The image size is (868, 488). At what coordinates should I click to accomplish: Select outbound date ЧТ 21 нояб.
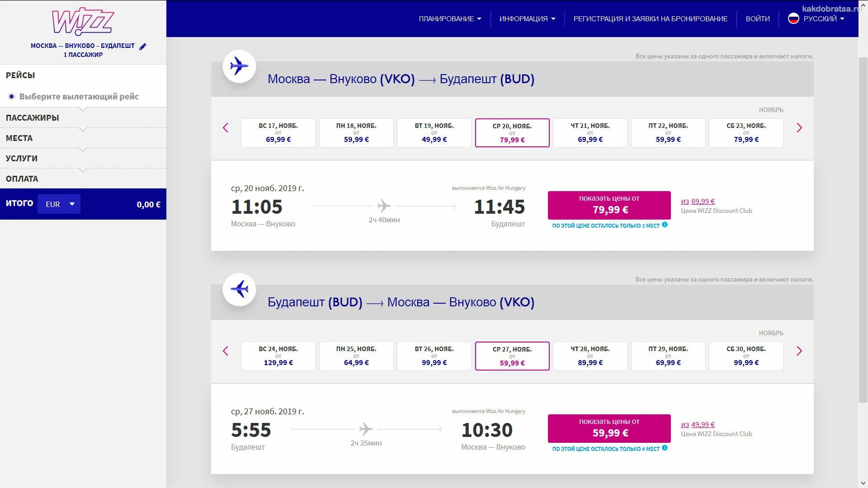pos(590,133)
